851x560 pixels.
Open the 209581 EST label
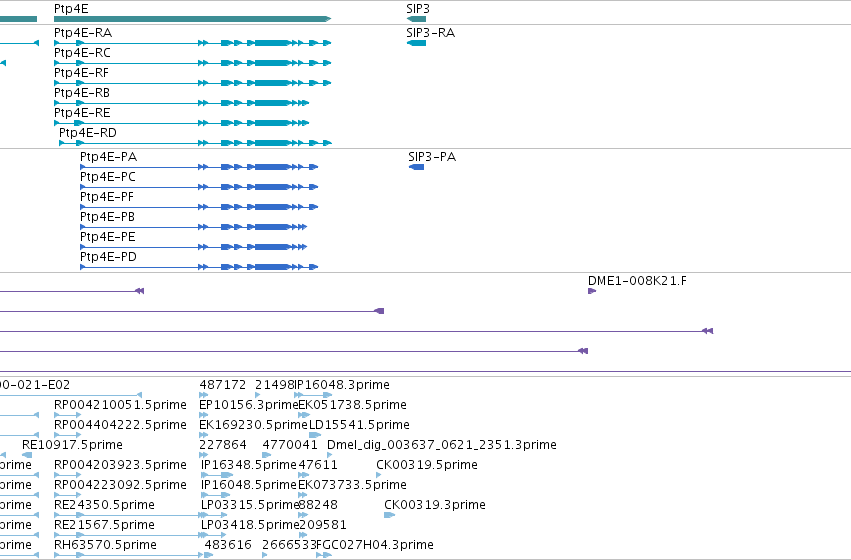coord(322,525)
